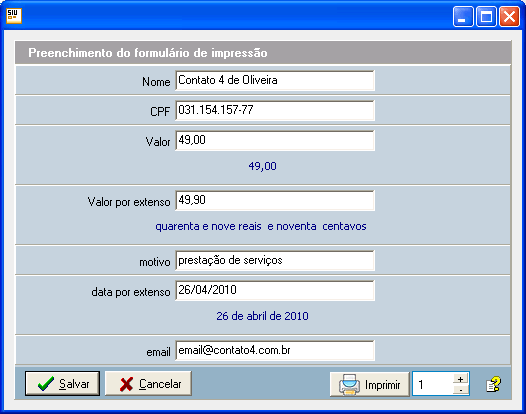Cancel the form with Cancelar button
The width and height of the screenshot is (526, 414).
click(x=148, y=383)
